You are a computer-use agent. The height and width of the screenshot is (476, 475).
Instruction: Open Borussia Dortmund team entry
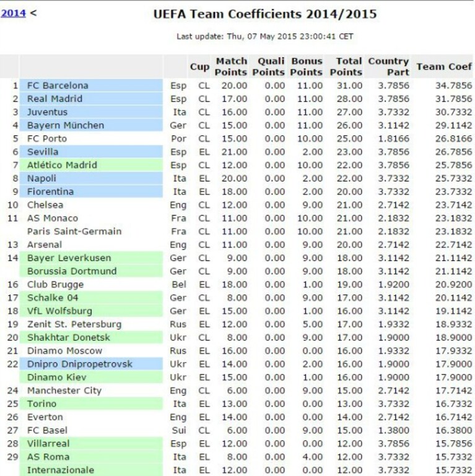[72, 271]
